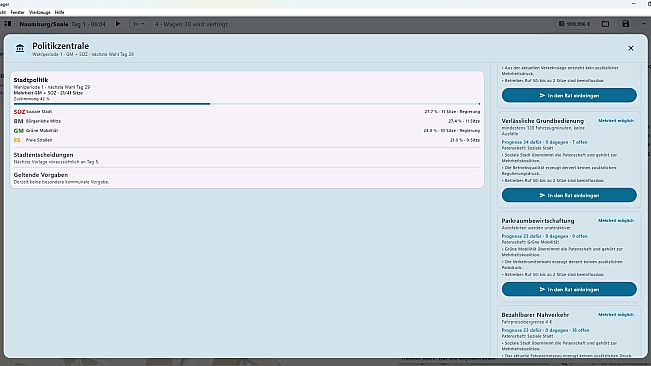Submit Parkraumbewirtschaftung to the council
The height and width of the screenshot is (366, 651).
coord(569,289)
